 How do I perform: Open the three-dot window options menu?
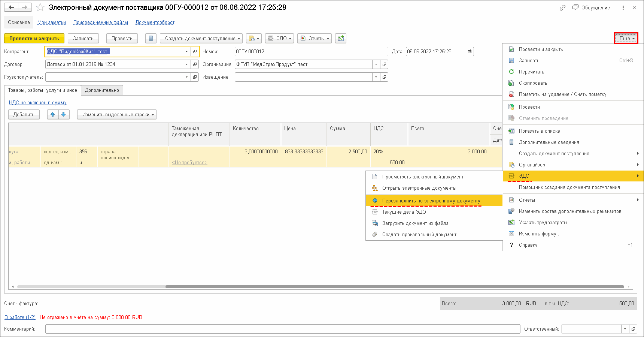pos(623,7)
